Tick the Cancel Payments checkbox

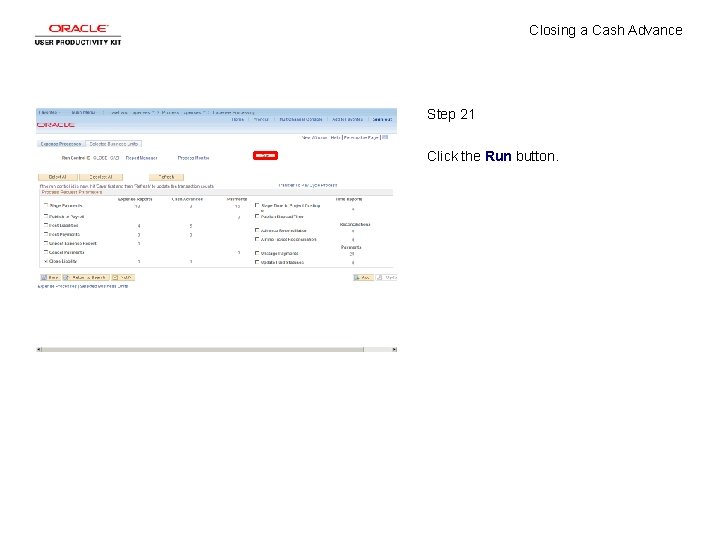click(x=46, y=252)
